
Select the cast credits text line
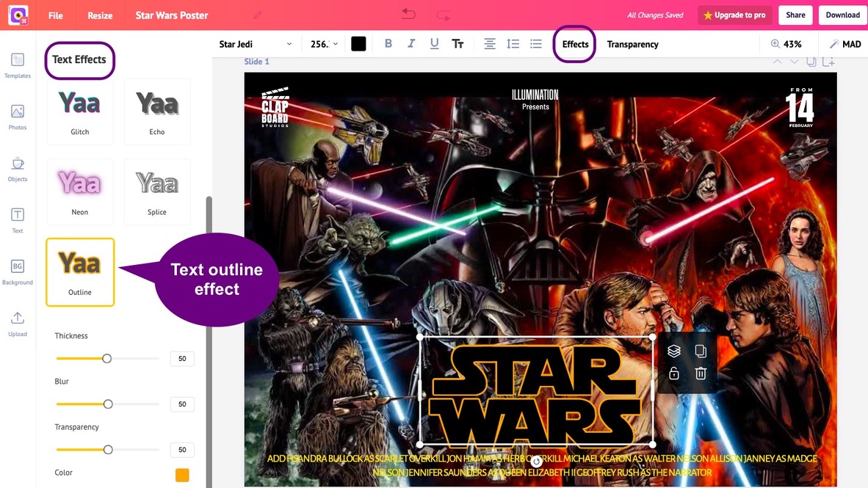pyautogui.click(x=542, y=465)
